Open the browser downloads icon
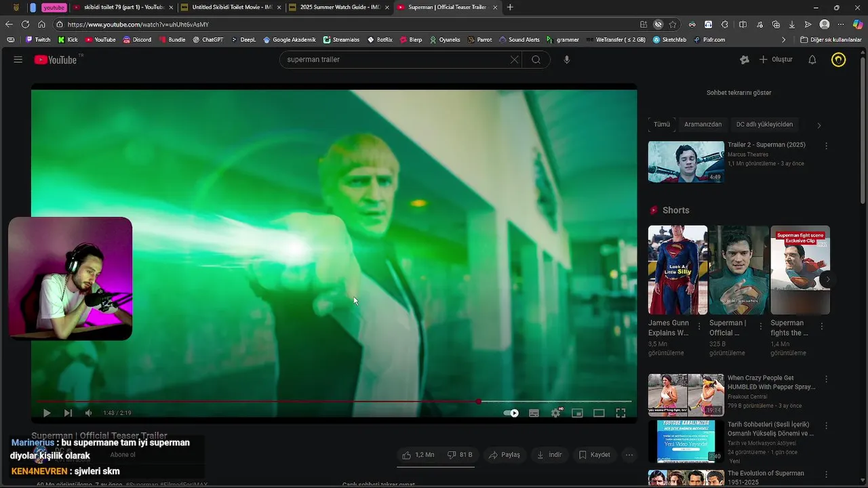 [792, 24]
